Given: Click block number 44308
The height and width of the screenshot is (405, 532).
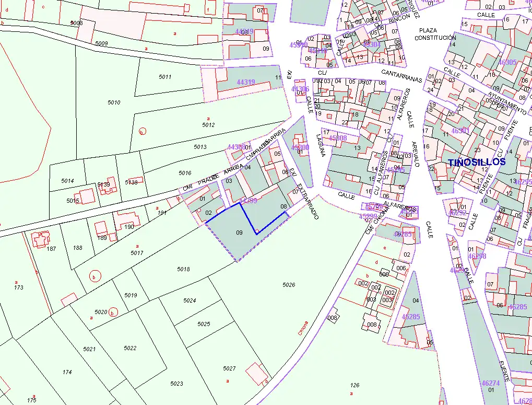Looking at the screenshot, I should point(237,147).
